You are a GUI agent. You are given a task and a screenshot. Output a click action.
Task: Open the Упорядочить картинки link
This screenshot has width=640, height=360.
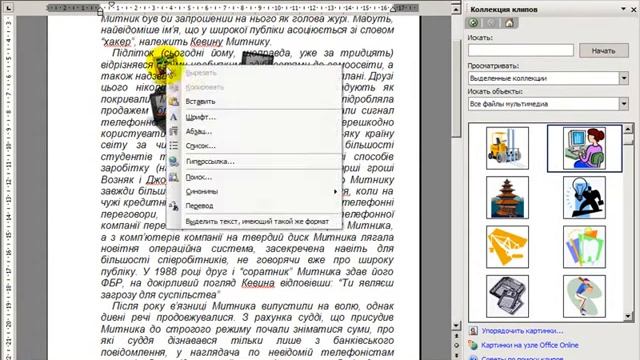click(522, 331)
